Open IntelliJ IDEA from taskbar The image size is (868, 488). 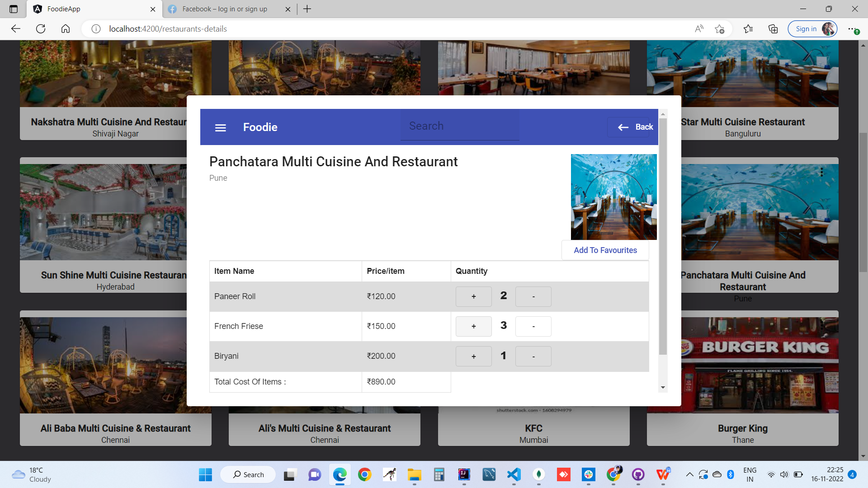point(464,474)
